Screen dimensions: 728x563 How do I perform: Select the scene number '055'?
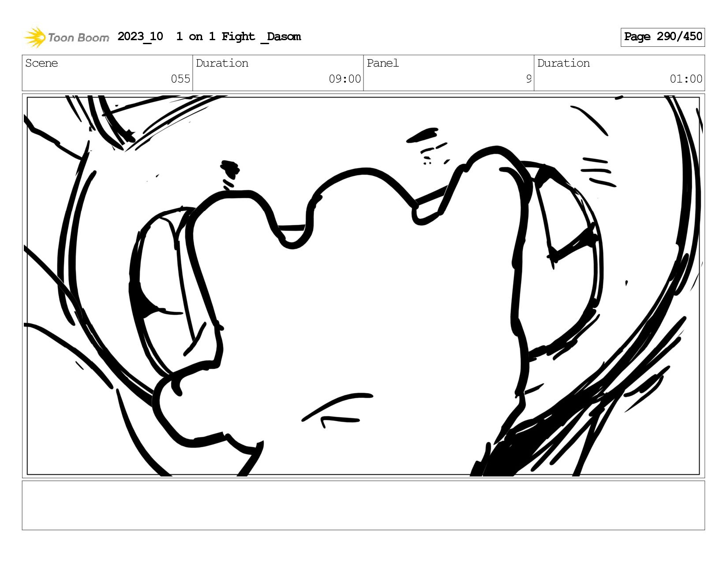[180, 79]
